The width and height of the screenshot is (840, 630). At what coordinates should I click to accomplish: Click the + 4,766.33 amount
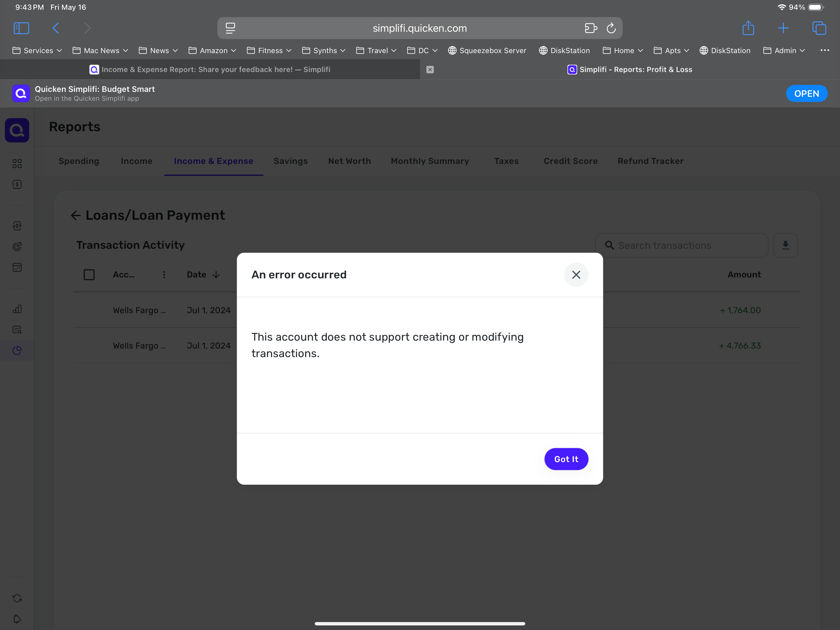tap(740, 346)
